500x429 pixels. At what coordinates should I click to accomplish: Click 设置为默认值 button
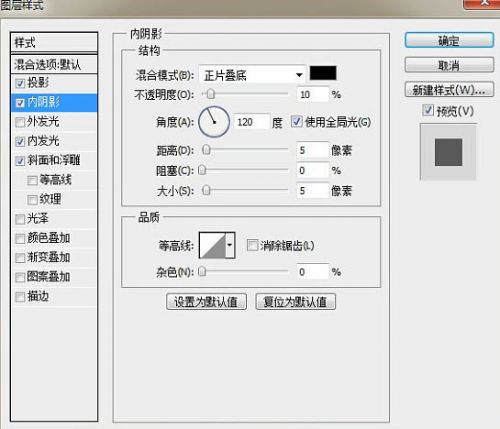(x=206, y=302)
